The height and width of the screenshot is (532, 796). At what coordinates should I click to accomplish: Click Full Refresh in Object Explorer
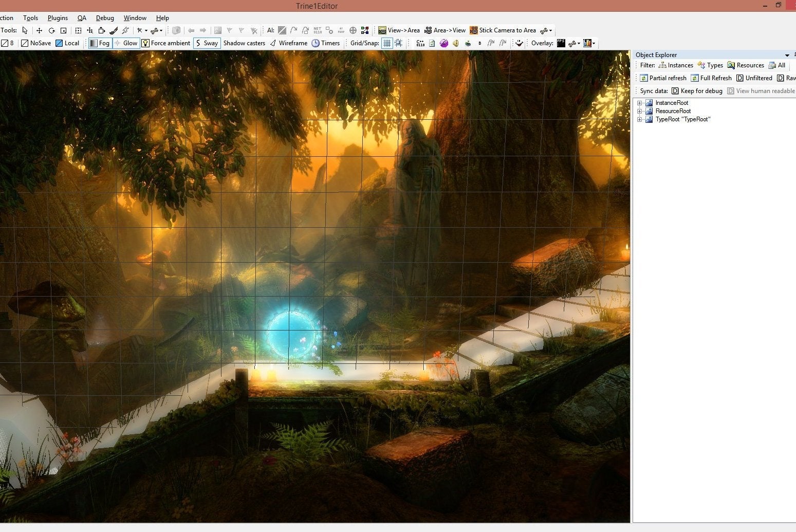coord(711,78)
